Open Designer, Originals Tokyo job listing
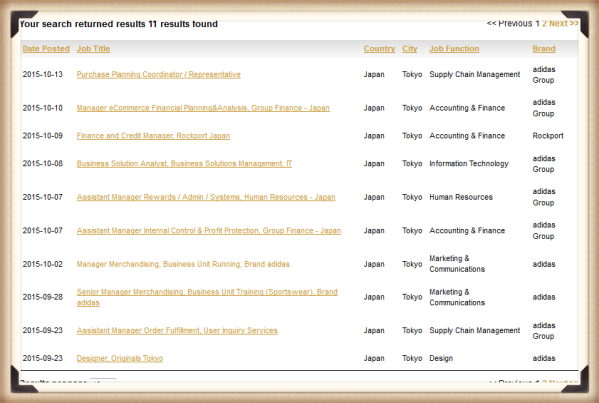This screenshot has width=599, height=403. click(x=120, y=359)
